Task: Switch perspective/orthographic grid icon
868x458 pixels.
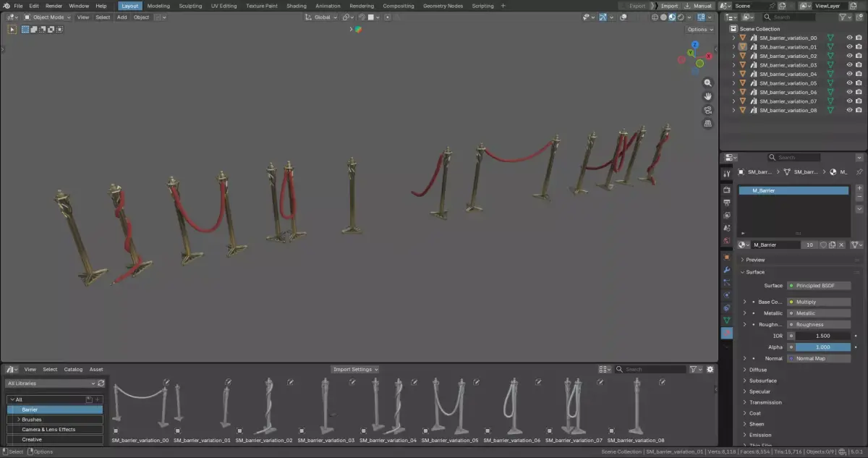Action: tap(707, 124)
